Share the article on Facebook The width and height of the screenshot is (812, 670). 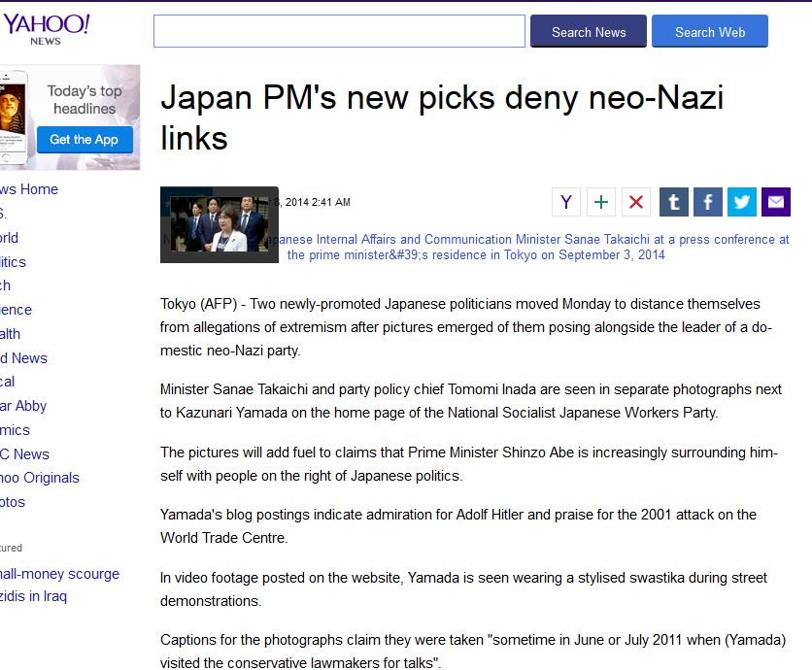coord(708,202)
